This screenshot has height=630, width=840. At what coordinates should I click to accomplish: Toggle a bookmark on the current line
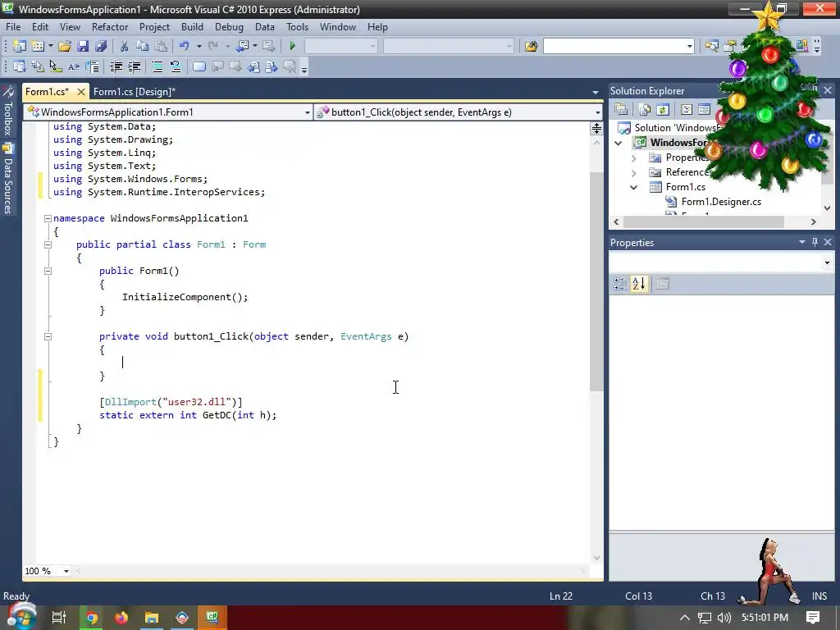click(199, 66)
